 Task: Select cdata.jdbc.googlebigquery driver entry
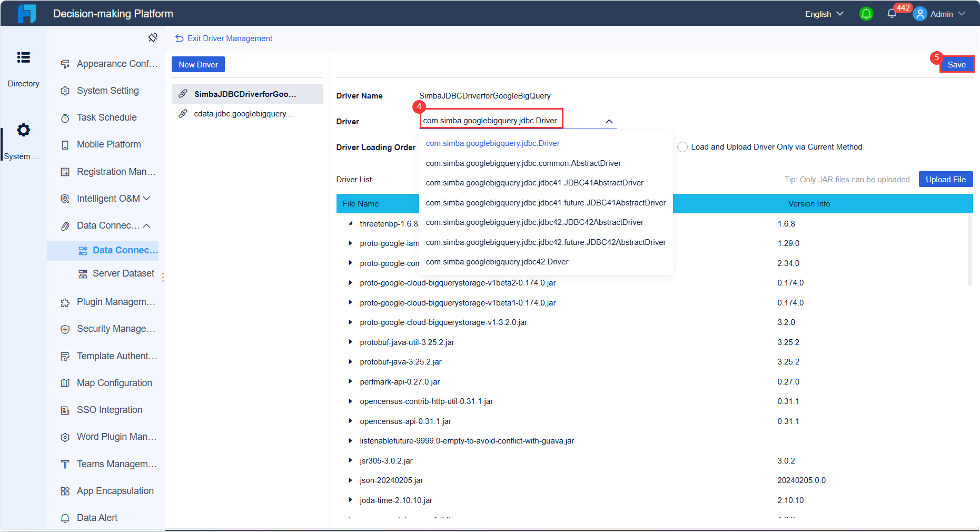[248, 114]
